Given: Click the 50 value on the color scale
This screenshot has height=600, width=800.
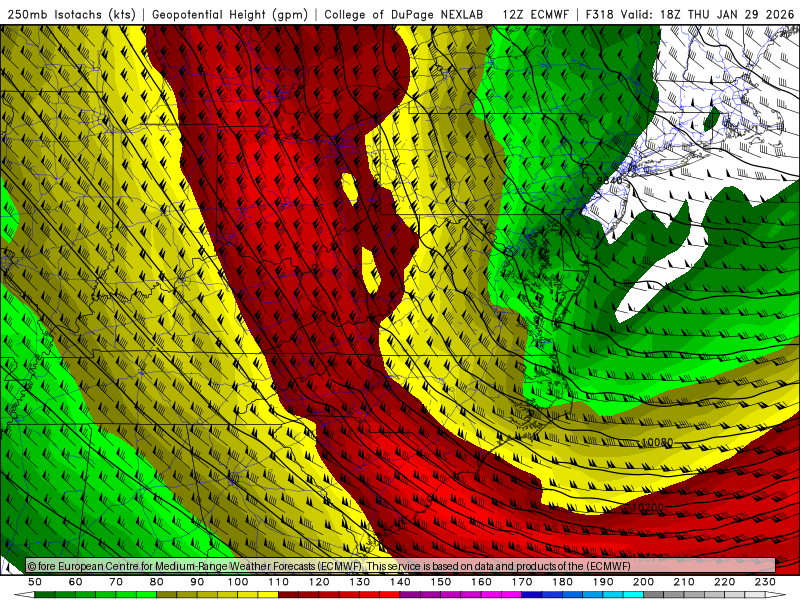Looking at the screenshot, I should tap(35, 582).
